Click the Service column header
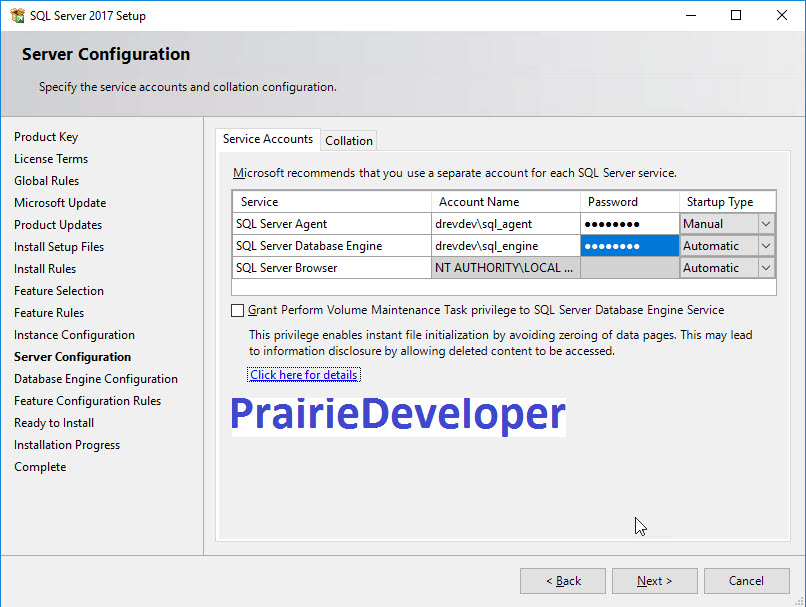This screenshot has height=607, width=806. (x=332, y=202)
